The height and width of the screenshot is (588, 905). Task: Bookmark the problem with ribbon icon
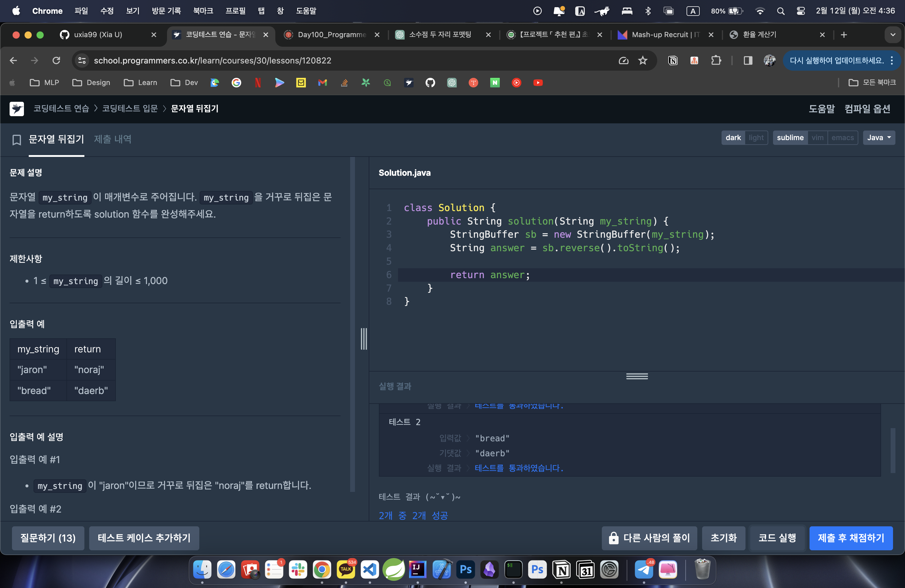coord(16,140)
